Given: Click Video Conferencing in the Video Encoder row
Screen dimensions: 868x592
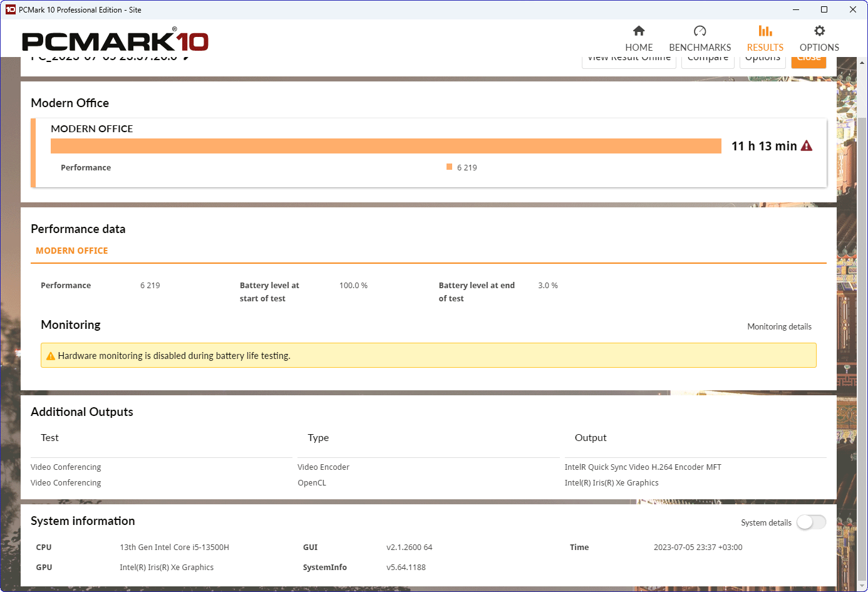Looking at the screenshot, I should 66,467.
